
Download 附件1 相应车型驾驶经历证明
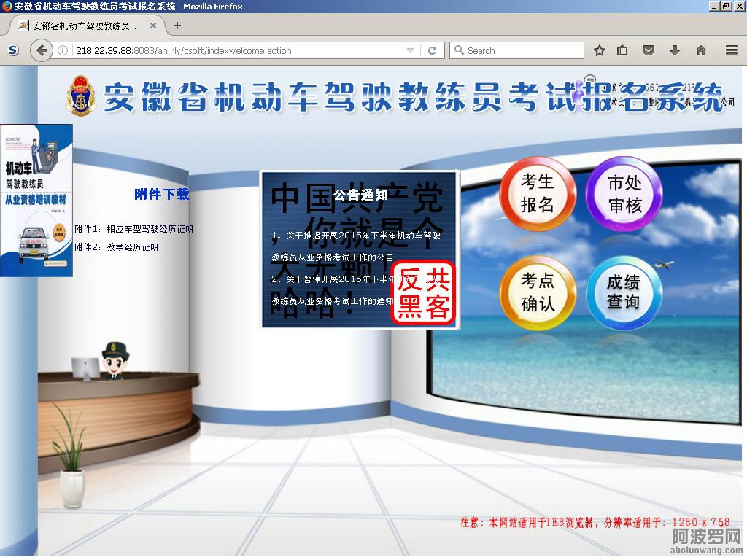[133, 229]
